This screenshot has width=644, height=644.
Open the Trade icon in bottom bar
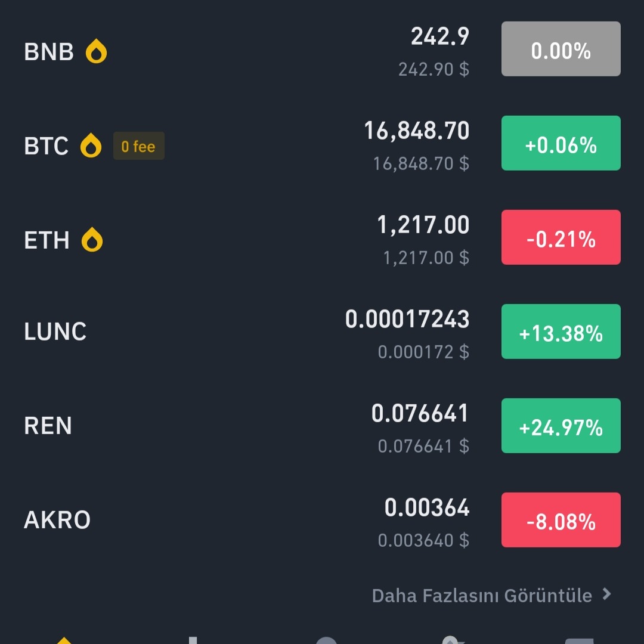[325, 638]
